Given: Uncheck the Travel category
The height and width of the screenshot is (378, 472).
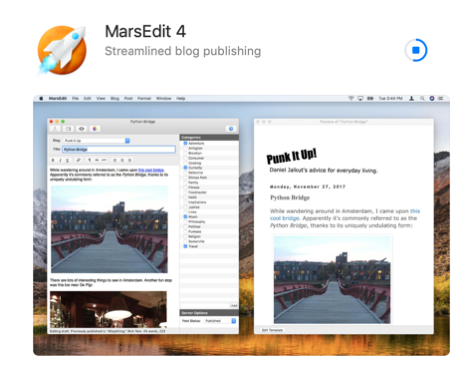Looking at the screenshot, I should pyautogui.click(x=185, y=246).
